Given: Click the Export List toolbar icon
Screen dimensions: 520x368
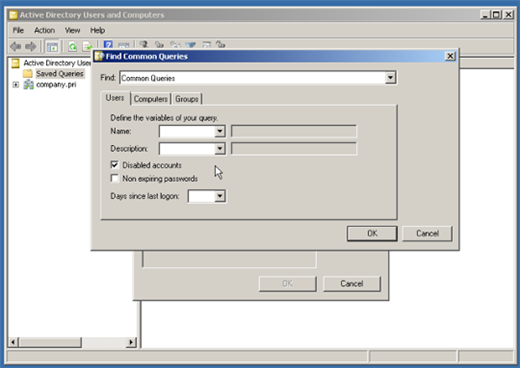Looking at the screenshot, I should tap(87, 46).
